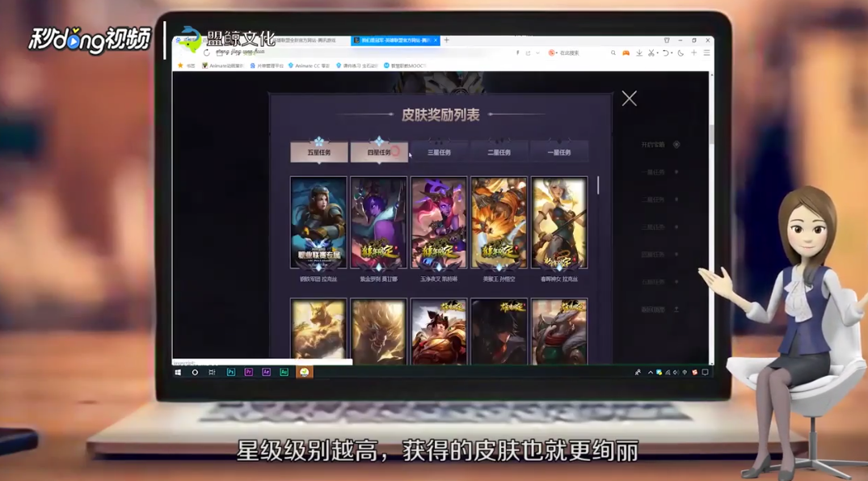868x481 pixels.
Task: Click the 紫金罗刹 莫甘娜 skin card
Action: point(379,223)
